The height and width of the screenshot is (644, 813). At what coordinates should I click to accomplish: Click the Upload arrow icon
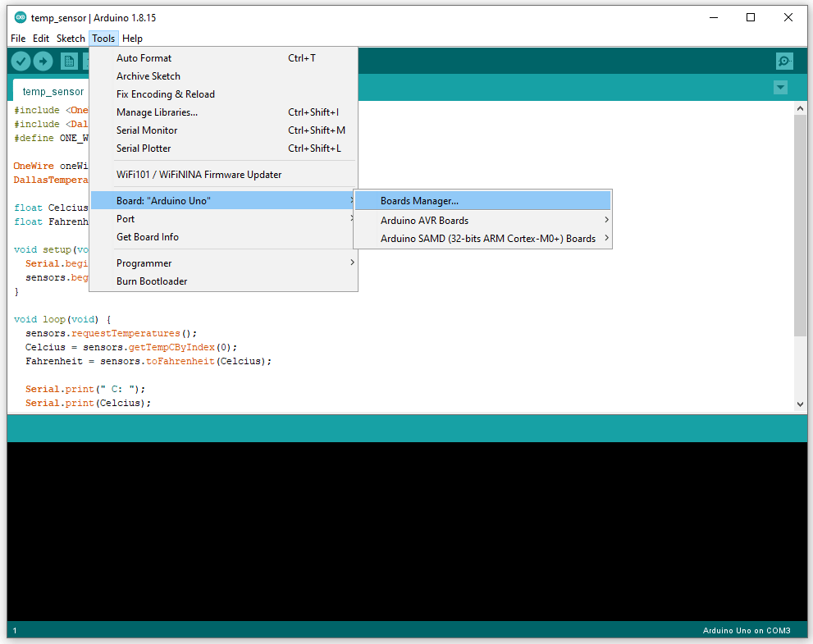(43, 62)
